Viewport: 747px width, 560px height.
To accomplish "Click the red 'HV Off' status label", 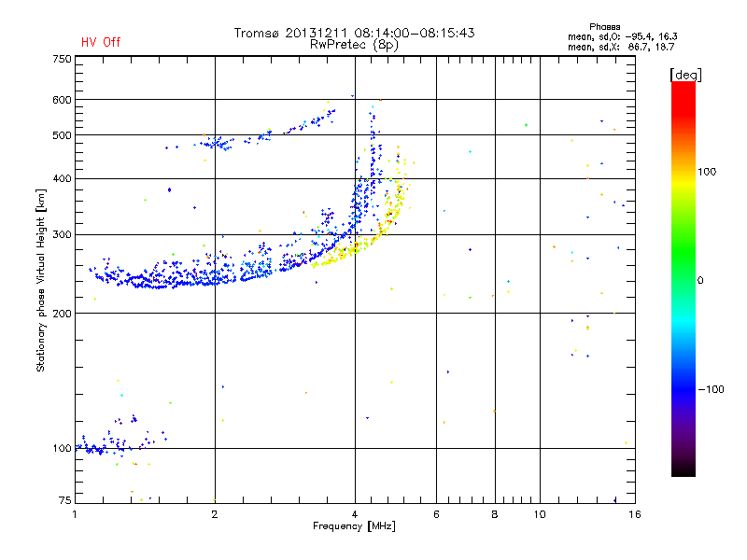I will coord(101,42).
